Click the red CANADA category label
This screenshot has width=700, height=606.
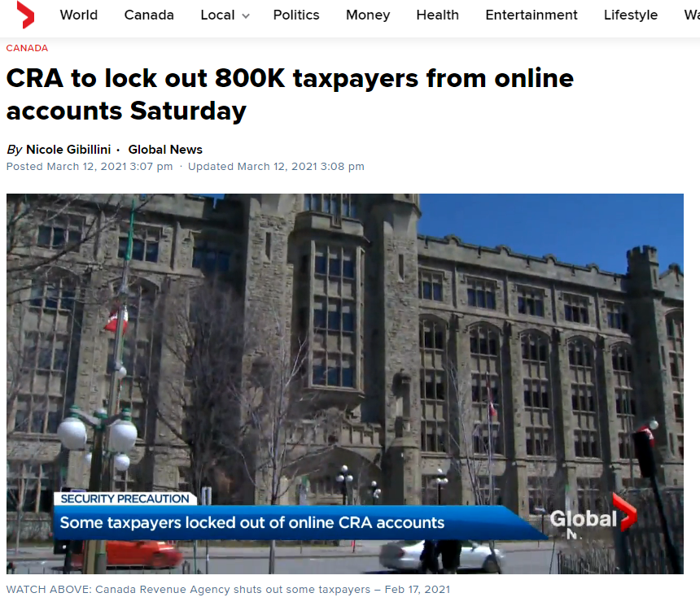pyautogui.click(x=27, y=48)
